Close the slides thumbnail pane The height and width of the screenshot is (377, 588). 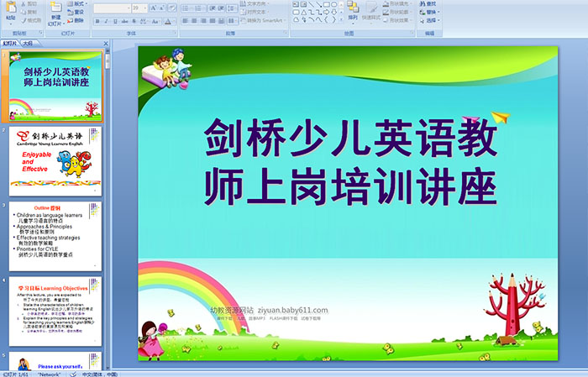click(106, 44)
